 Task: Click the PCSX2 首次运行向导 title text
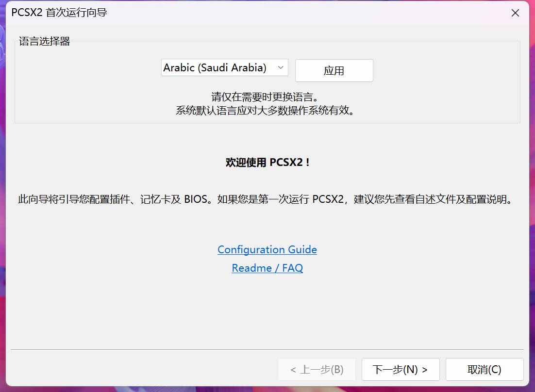click(59, 13)
